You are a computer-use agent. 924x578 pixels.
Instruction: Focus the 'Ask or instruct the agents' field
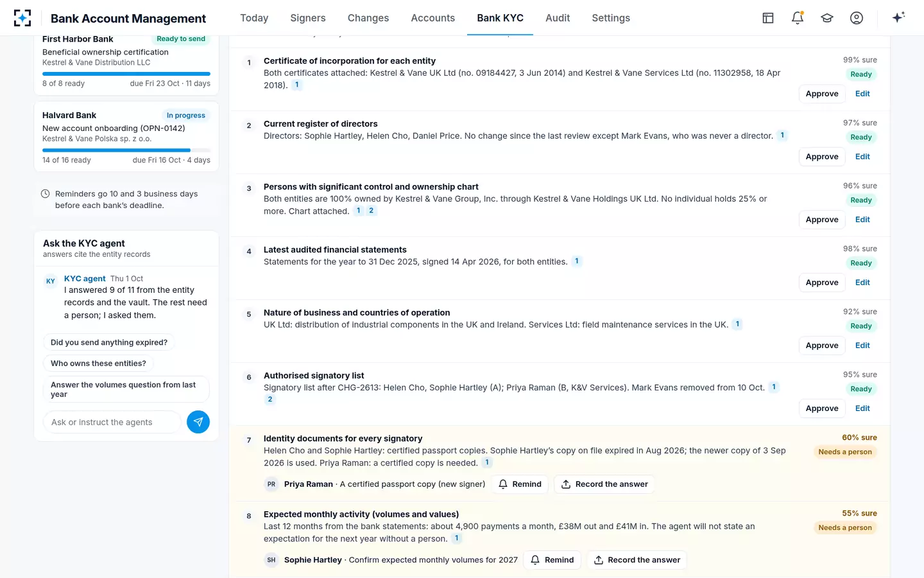click(112, 422)
